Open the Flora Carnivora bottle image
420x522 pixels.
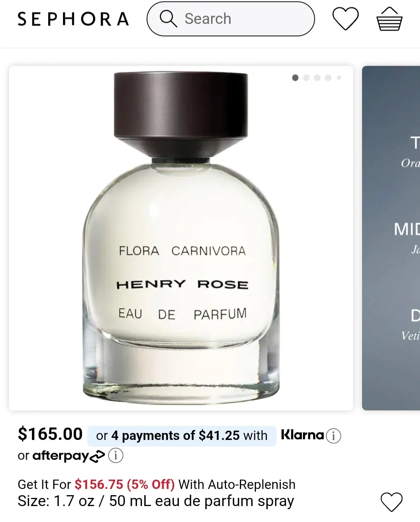tap(181, 238)
